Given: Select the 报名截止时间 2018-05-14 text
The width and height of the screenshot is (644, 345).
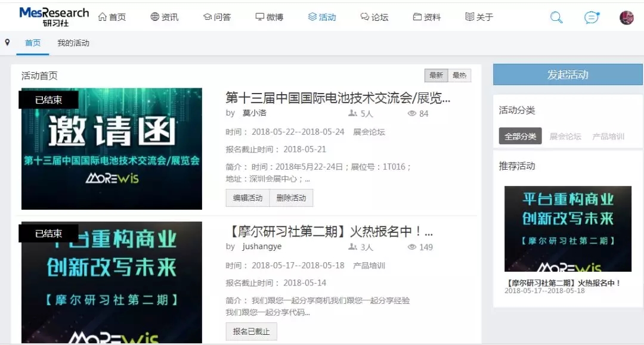Looking at the screenshot, I should pos(275,282).
